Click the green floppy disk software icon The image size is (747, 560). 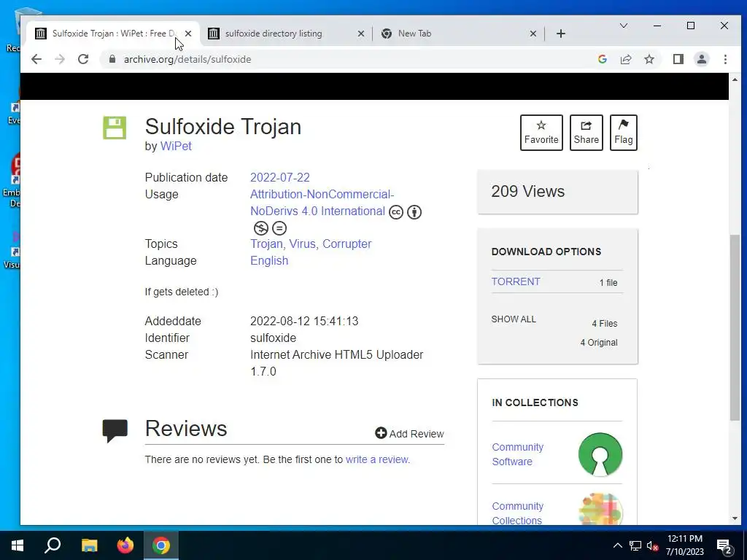[x=115, y=128]
